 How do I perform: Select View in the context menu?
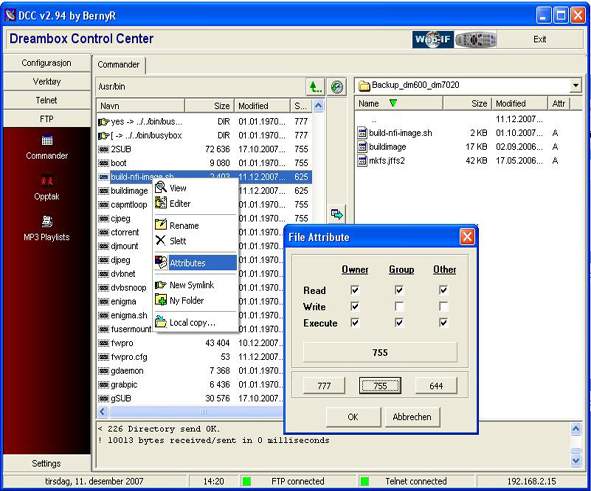click(196, 188)
